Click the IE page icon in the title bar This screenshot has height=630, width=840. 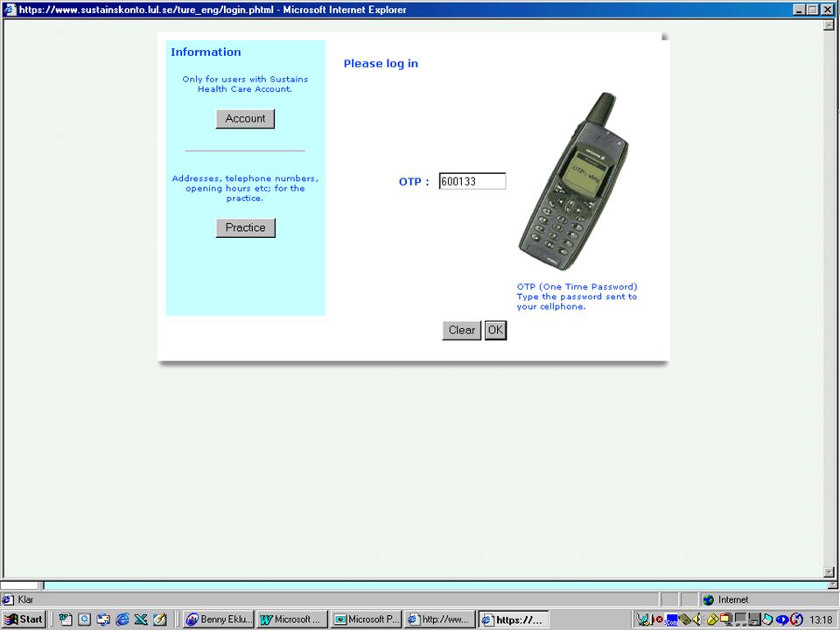(10, 9)
